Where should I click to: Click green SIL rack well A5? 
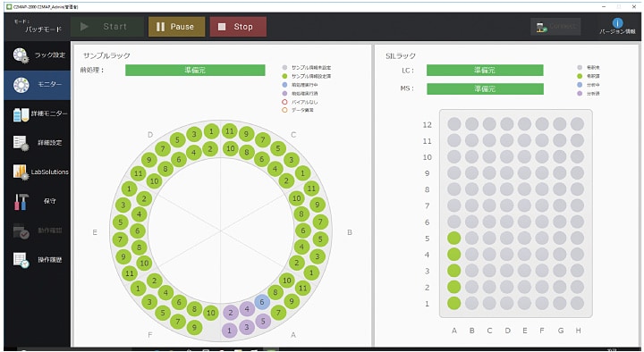tap(453, 238)
